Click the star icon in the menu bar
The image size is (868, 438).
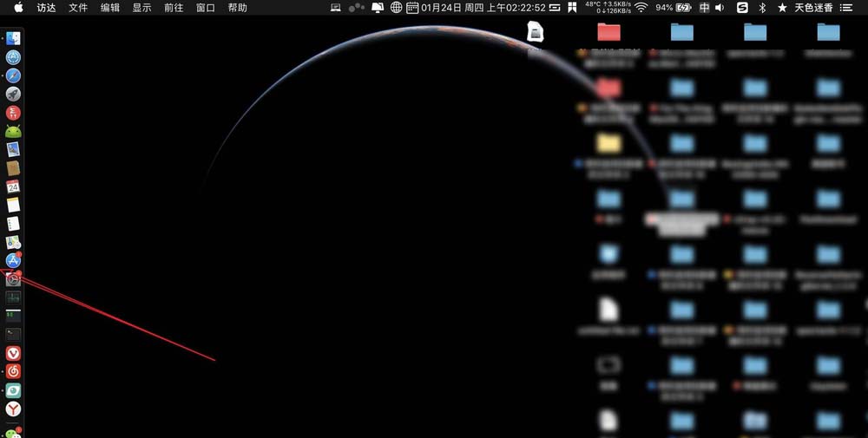point(782,8)
